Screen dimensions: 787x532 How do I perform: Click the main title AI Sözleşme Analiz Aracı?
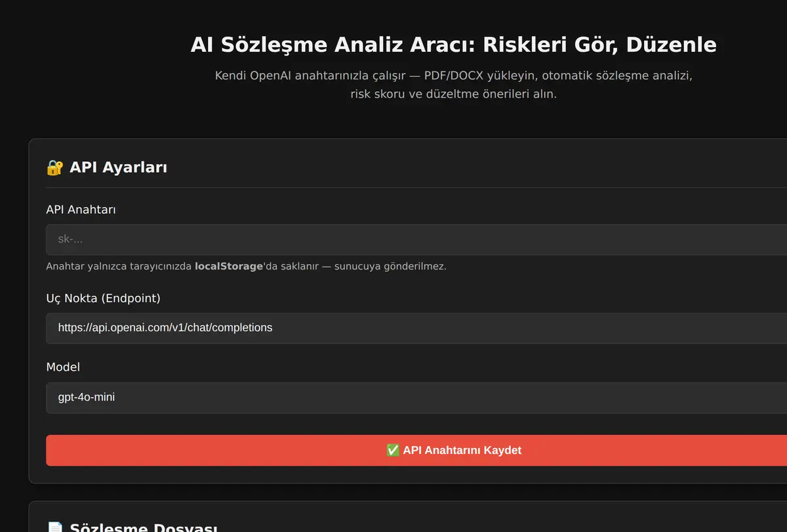click(x=453, y=45)
